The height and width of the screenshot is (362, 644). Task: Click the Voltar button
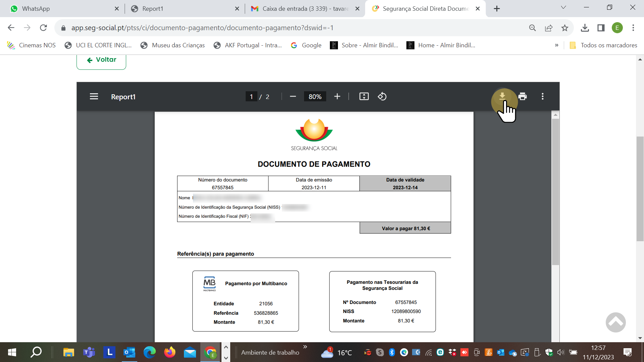(101, 60)
